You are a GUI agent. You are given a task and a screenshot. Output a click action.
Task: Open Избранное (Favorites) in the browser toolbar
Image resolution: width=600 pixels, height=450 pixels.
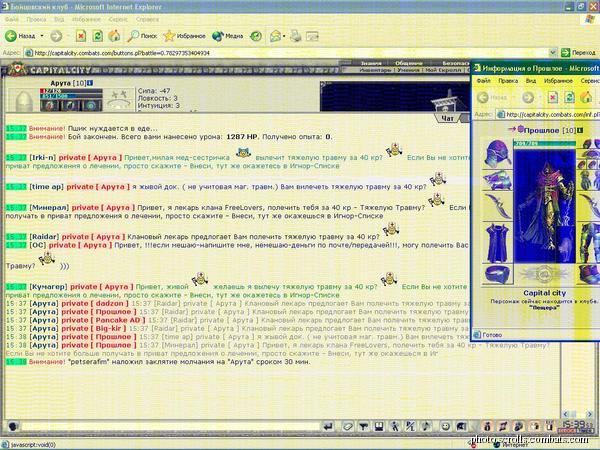point(184,36)
